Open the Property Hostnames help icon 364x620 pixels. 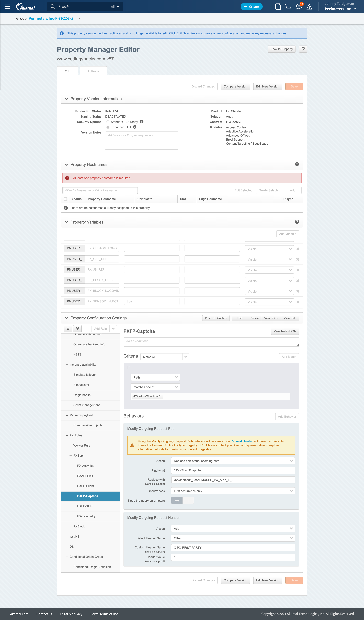pyautogui.click(x=297, y=164)
